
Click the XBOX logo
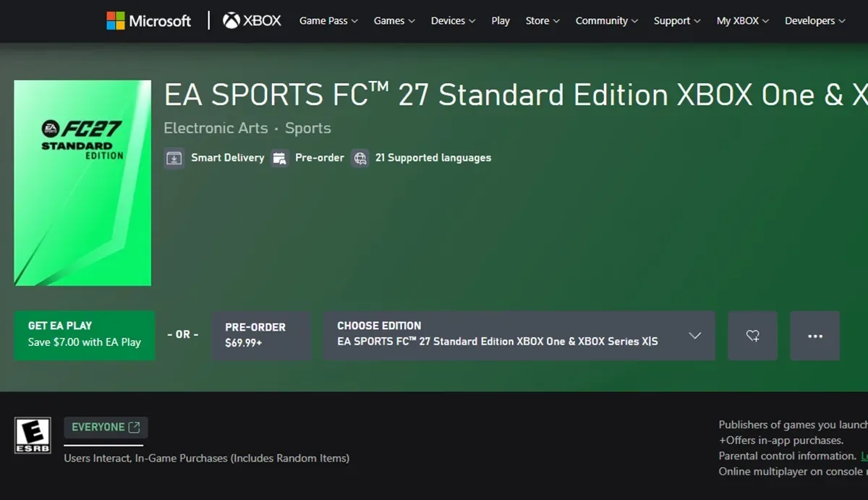click(x=252, y=20)
